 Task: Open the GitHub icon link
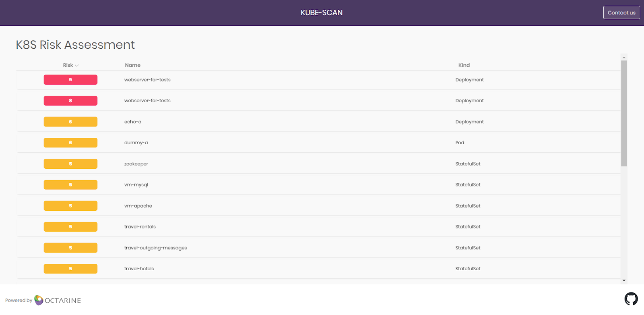pos(631,299)
